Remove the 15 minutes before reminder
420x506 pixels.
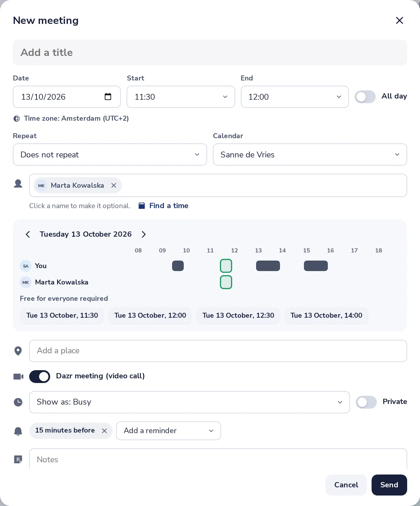[x=104, y=431]
